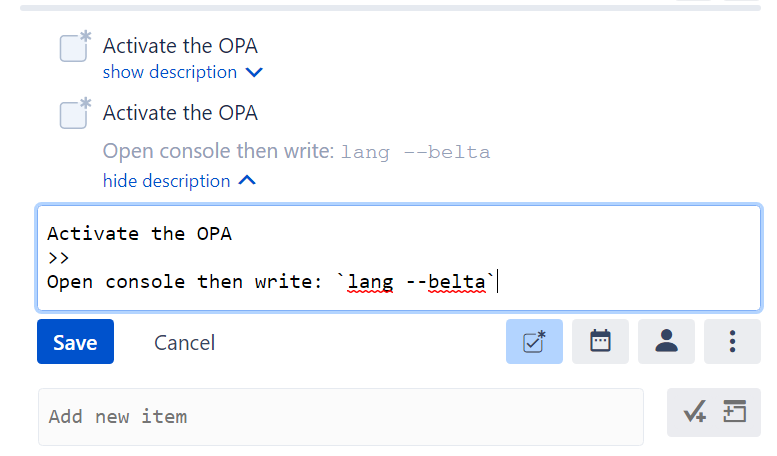Click the "show description" link

point(169,73)
